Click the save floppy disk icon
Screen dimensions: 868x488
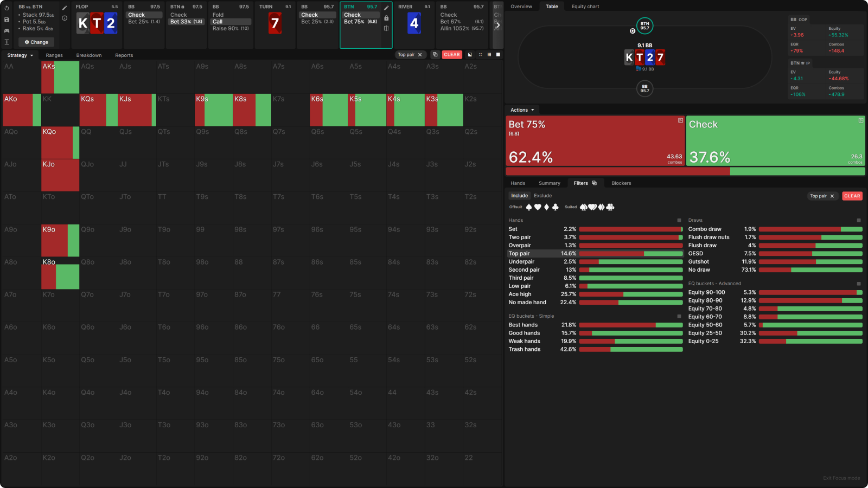coord(7,20)
